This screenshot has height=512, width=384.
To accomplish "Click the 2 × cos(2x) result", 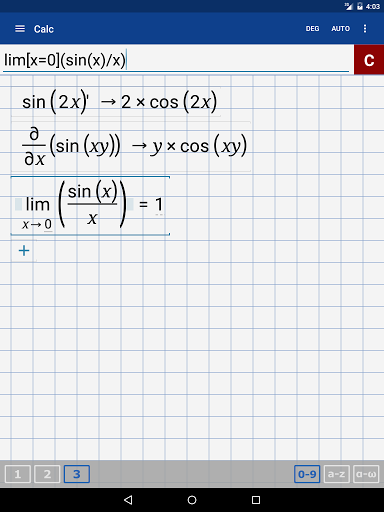I will pos(169,102).
